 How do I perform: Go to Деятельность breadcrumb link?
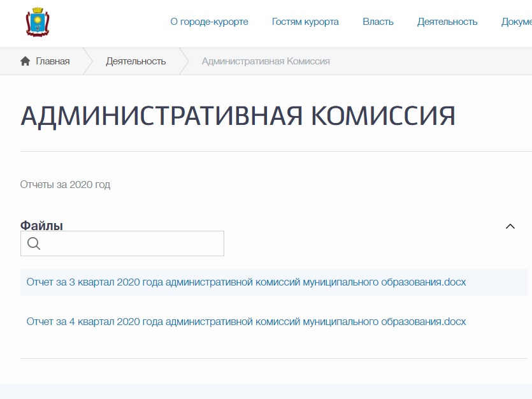pyautogui.click(x=136, y=61)
